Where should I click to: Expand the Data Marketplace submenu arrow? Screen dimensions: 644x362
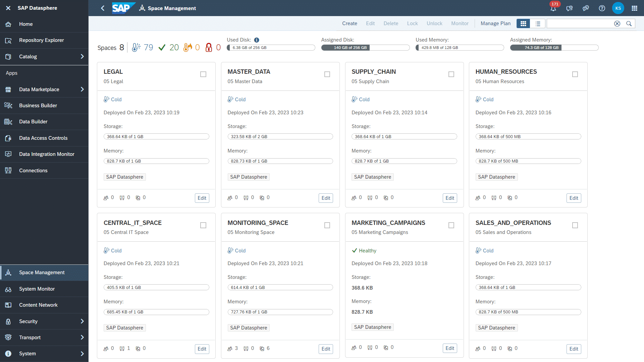pyautogui.click(x=83, y=89)
